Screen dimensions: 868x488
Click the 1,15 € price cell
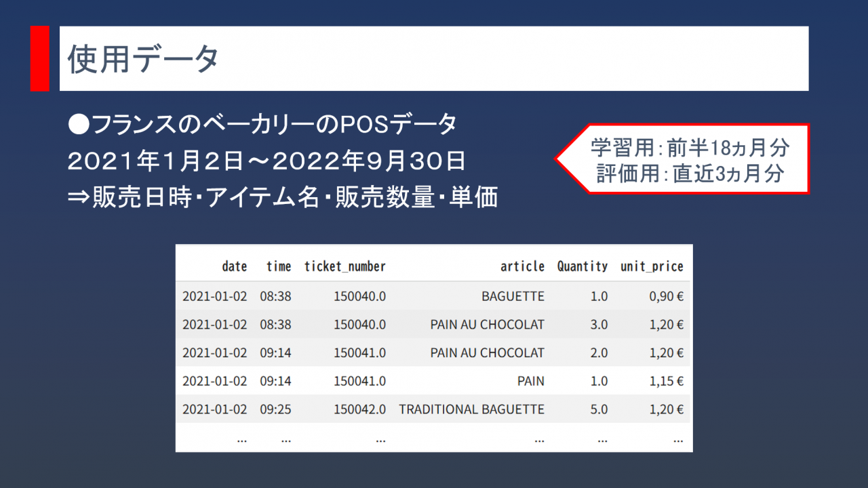tap(666, 381)
